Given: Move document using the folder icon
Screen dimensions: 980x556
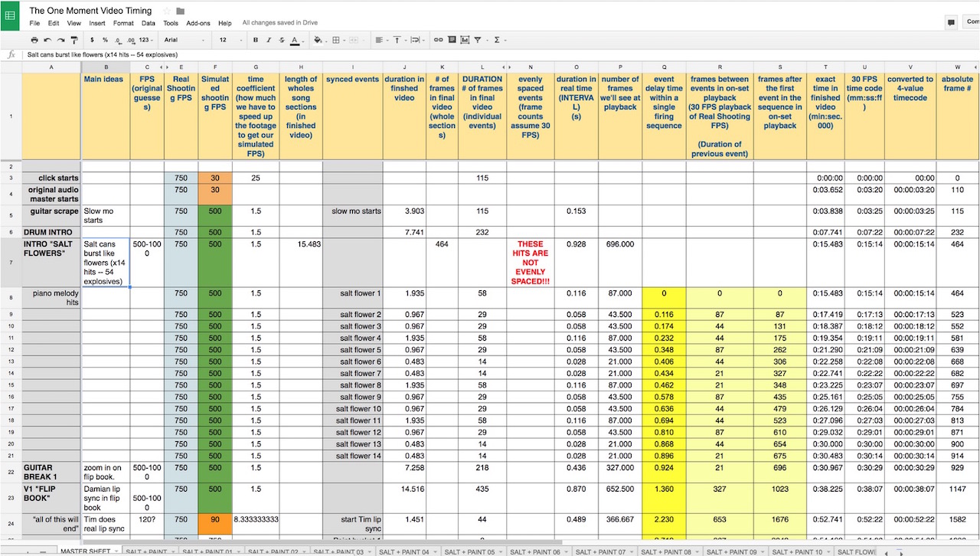Looking at the screenshot, I should [181, 11].
